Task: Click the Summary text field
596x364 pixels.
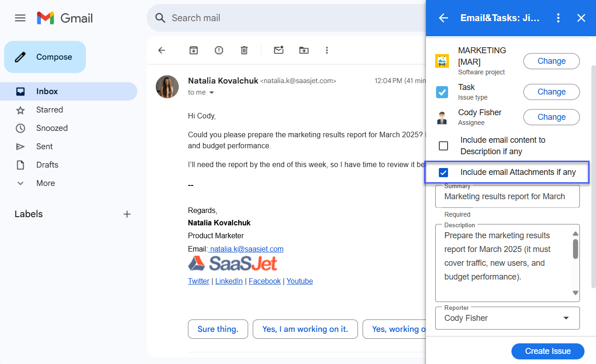Action: (x=507, y=196)
